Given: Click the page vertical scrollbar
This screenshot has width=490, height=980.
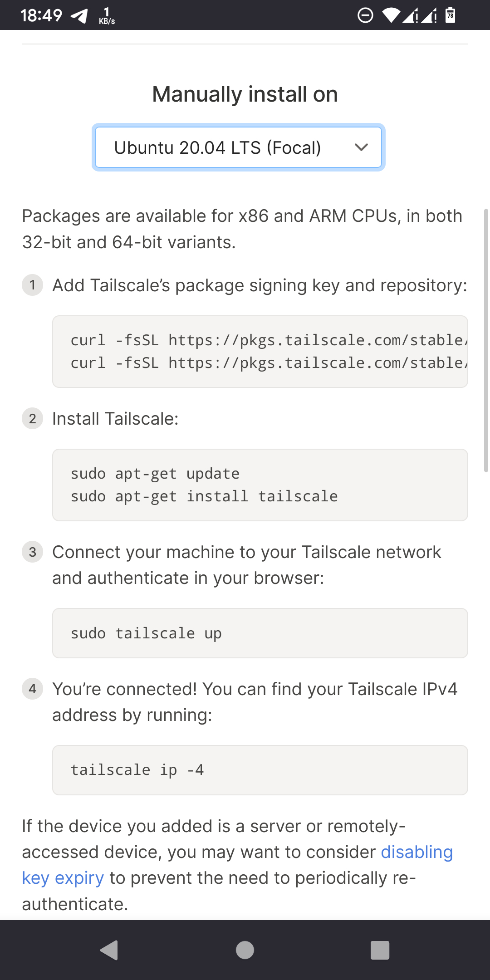Looking at the screenshot, I should (x=486, y=340).
